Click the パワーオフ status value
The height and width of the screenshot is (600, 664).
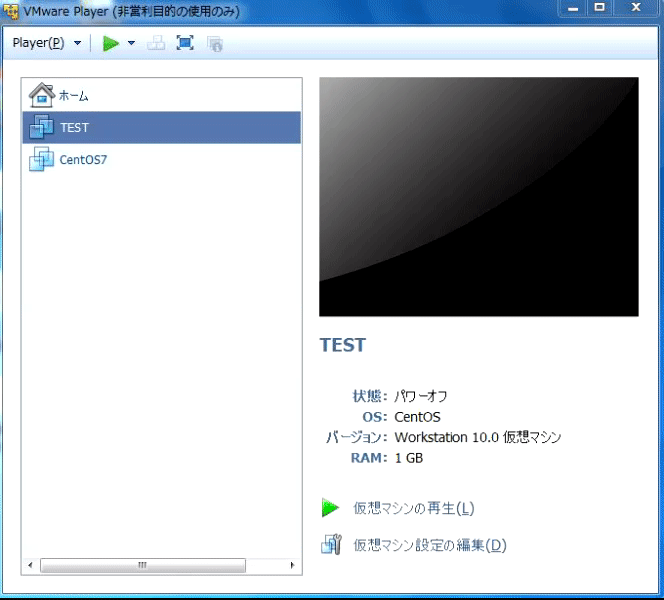[x=421, y=396]
